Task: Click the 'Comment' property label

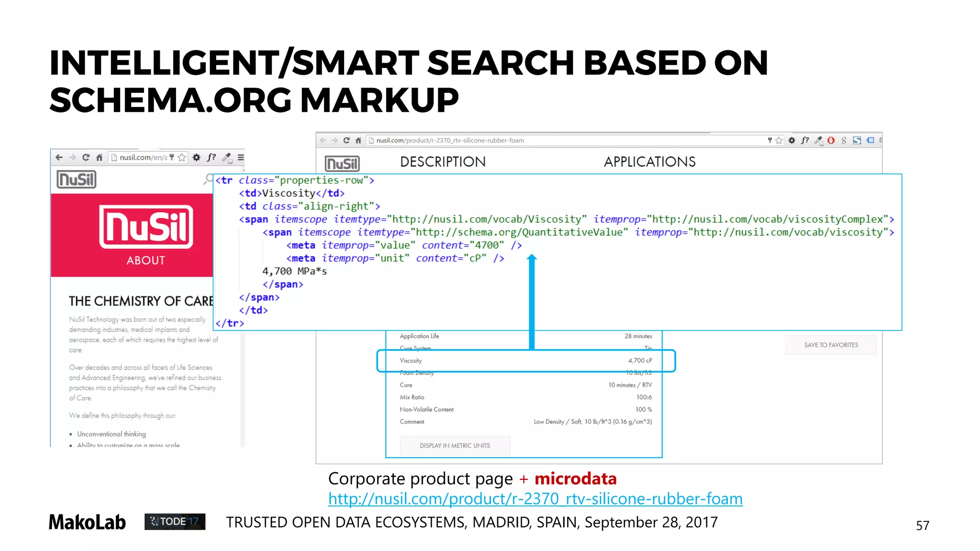Action: [x=412, y=422]
